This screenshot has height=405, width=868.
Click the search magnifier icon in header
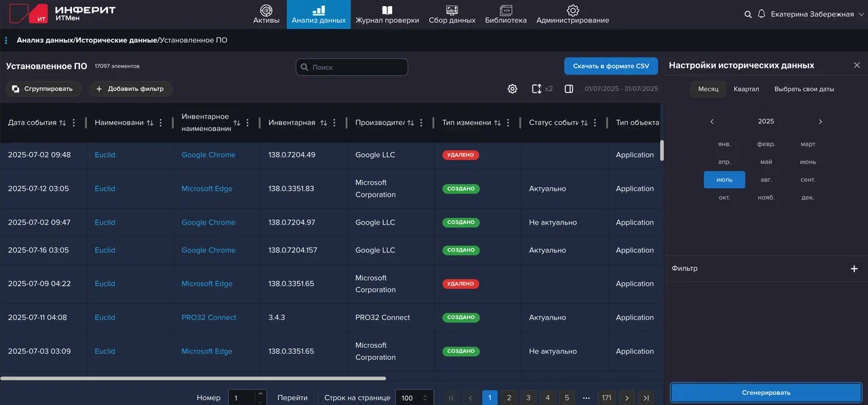[748, 14]
